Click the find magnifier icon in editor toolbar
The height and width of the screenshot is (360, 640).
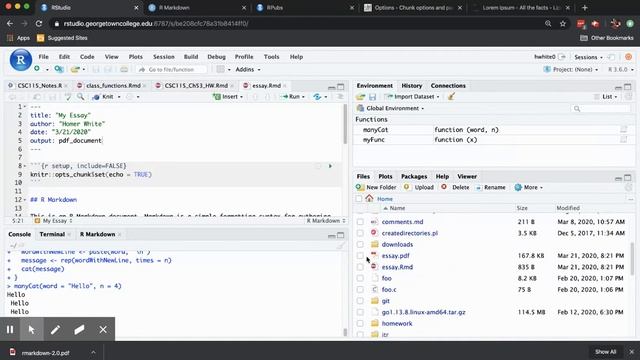80,97
